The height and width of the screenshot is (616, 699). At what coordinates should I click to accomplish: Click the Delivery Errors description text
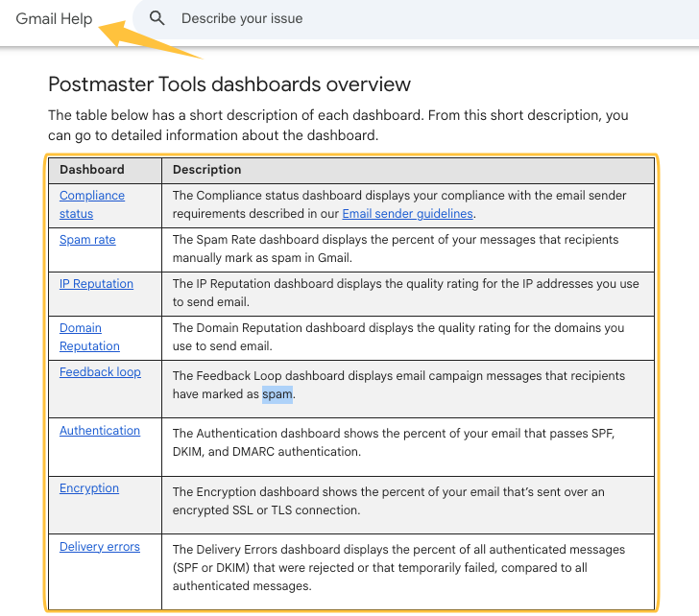[x=398, y=567]
